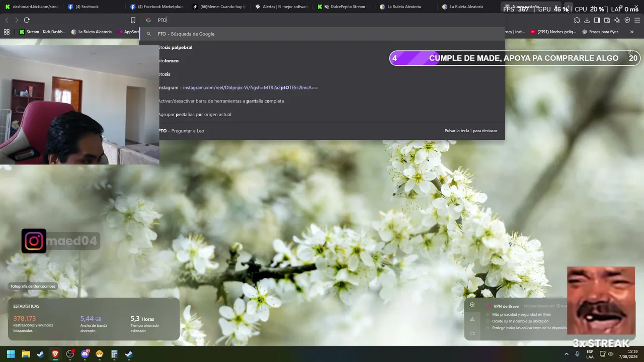The height and width of the screenshot is (362, 644).
Task: Open the extensions puzzle icon
Action: pos(577,20)
